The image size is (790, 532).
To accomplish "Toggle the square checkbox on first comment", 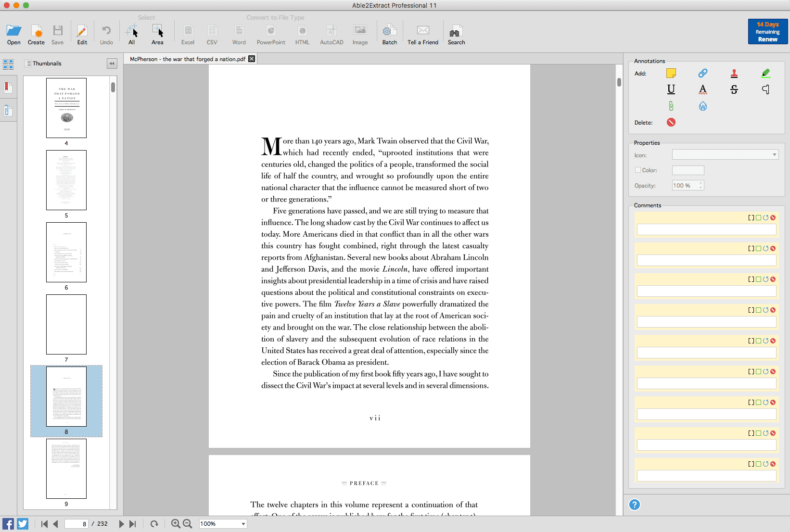I will click(x=759, y=218).
